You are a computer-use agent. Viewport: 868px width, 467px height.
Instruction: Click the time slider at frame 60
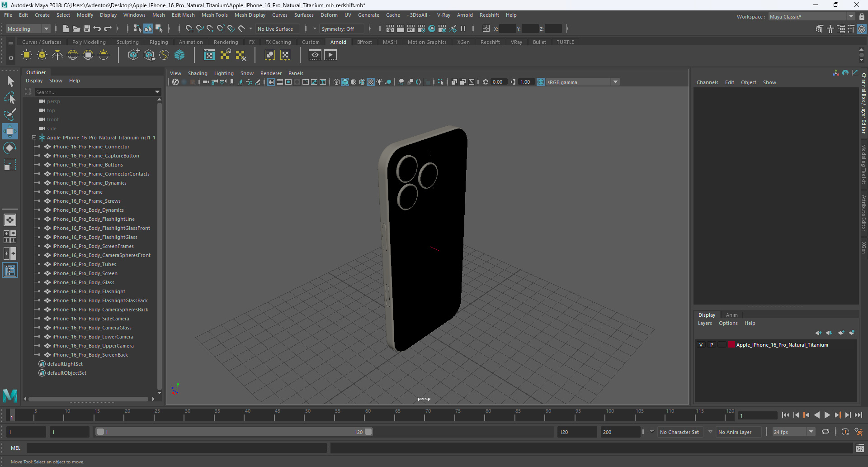click(x=368, y=415)
